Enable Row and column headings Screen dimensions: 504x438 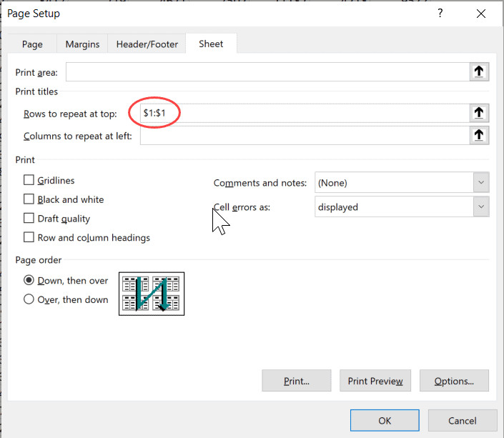tap(29, 237)
